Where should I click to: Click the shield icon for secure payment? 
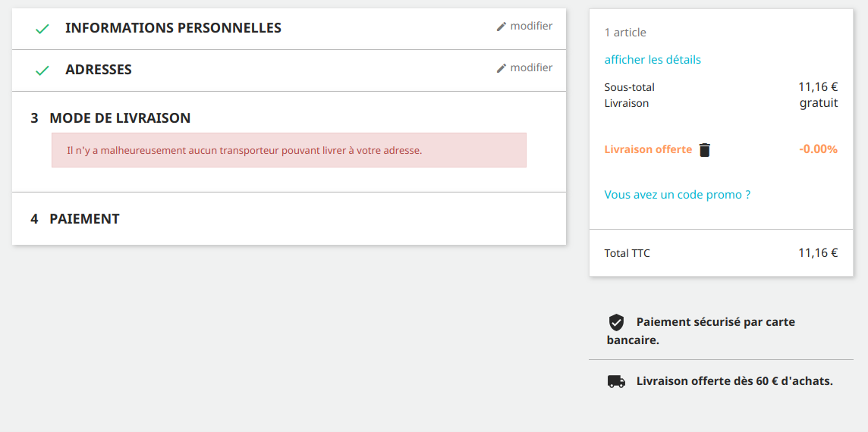click(616, 322)
